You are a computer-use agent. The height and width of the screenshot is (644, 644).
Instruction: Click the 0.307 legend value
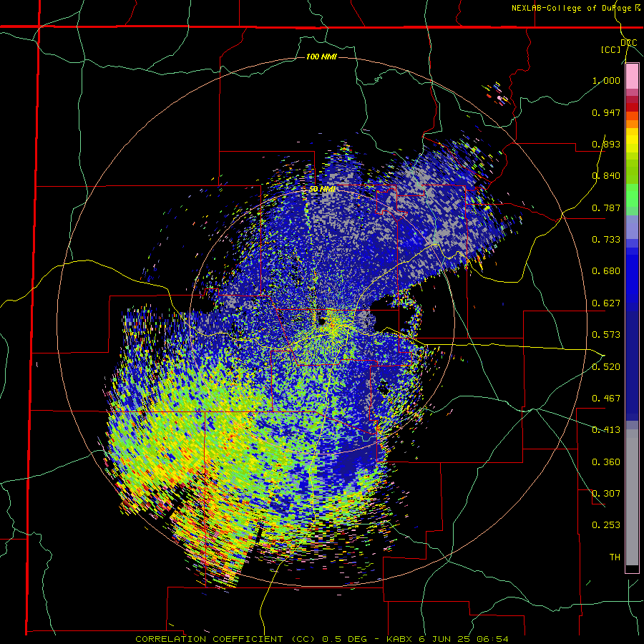click(606, 494)
